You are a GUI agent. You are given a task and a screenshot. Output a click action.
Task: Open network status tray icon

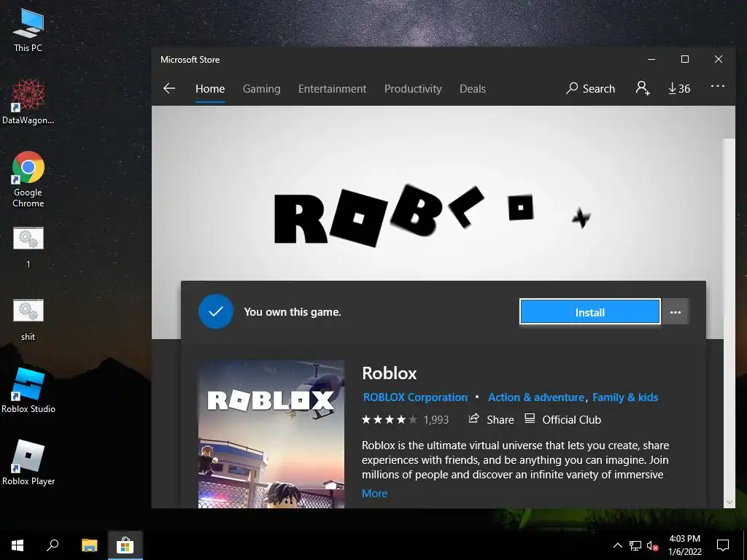[x=635, y=545]
